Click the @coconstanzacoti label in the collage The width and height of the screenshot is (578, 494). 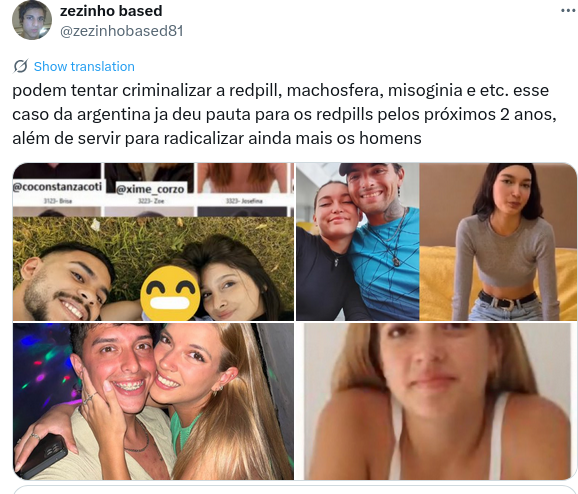(57, 187)
